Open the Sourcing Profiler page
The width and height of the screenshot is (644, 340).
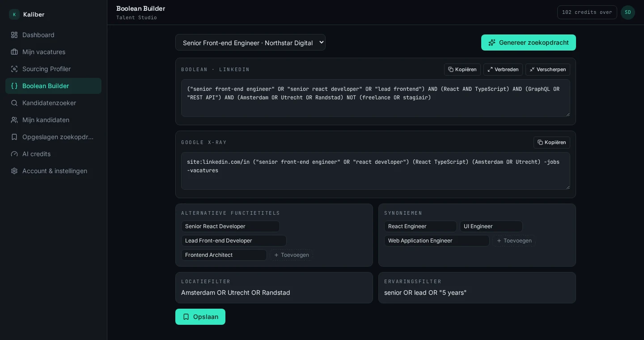pos(53,69)
